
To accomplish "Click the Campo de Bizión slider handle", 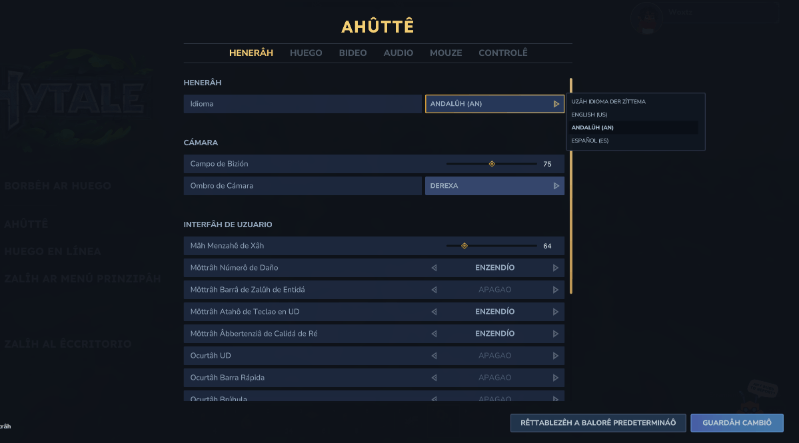I will (491, 163).
